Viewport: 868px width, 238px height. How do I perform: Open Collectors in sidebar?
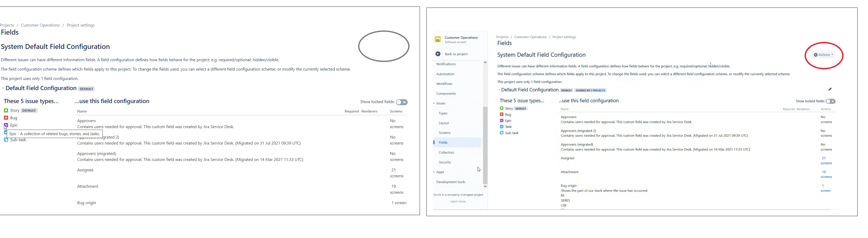coord(446,153)
